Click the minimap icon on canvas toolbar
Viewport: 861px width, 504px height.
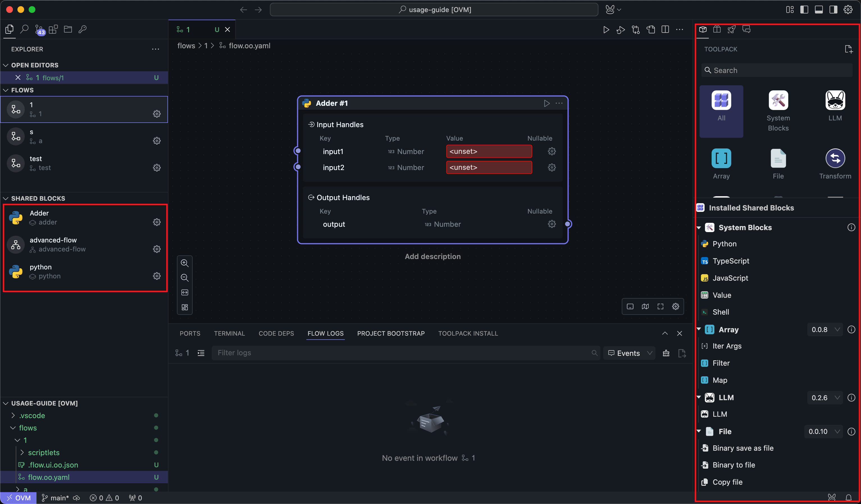point(645,306)
